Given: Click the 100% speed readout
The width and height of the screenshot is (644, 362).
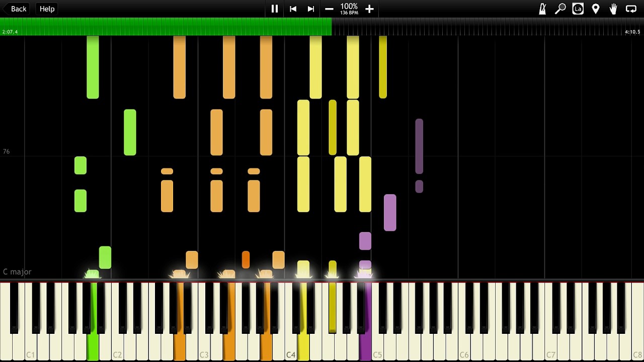Looking at the screenshot, I should [x=349, y=6].
